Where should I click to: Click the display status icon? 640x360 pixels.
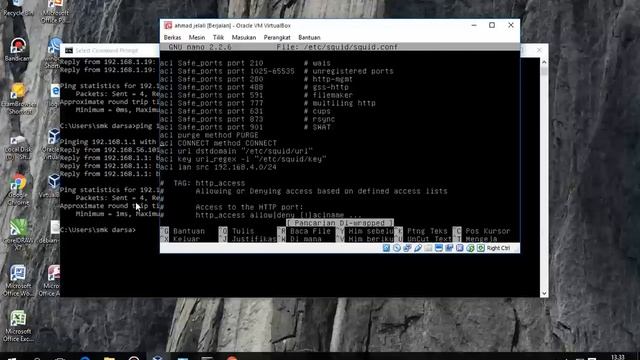point(439,248)
